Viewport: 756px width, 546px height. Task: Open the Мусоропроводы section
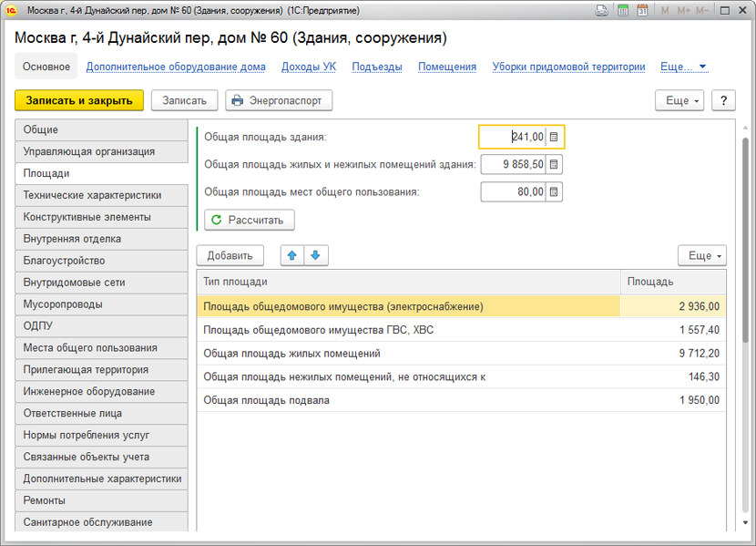point(63,304)
